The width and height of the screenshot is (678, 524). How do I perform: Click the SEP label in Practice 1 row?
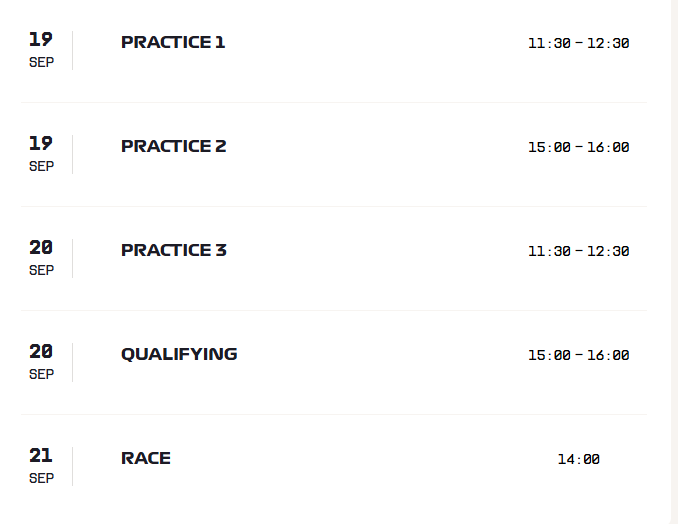[x=42, y=62]
